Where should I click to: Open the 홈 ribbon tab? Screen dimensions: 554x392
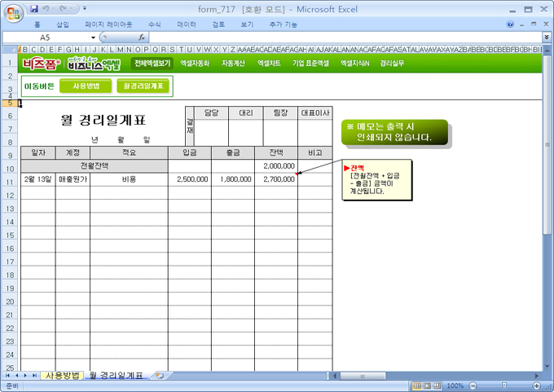[37, 24]
